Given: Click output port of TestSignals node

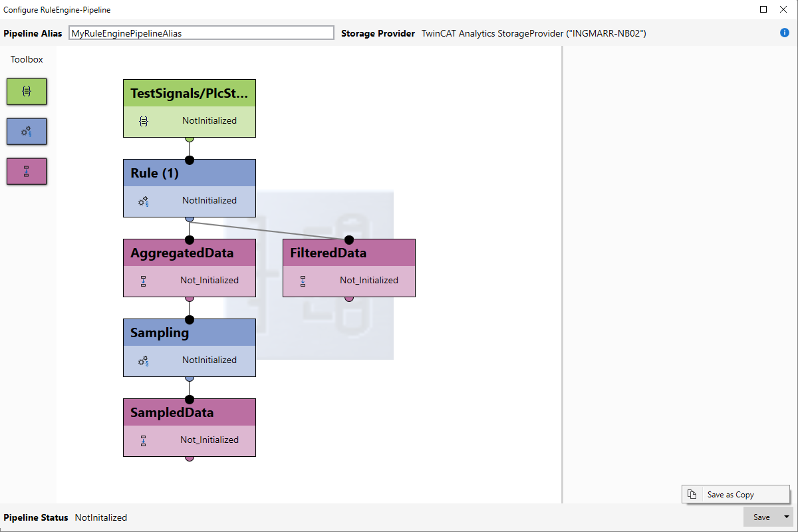Looking at the screenshot, I should pos(190,139).
